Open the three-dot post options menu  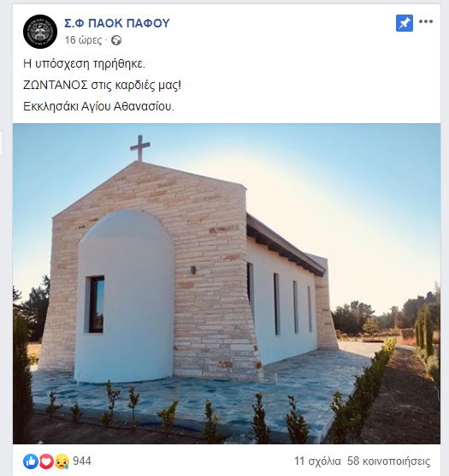point(426,21)
